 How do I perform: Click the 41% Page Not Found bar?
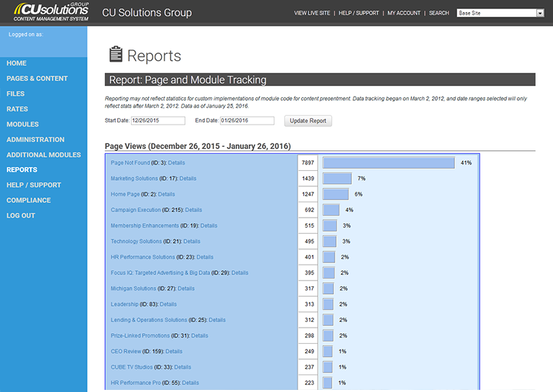pyautogui.click(x=388, y=162)
